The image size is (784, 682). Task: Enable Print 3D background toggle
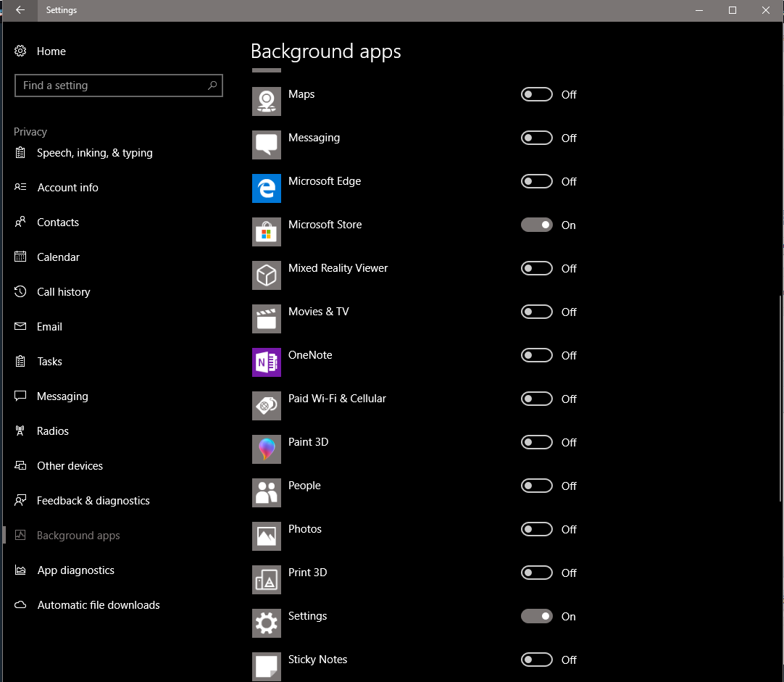coord(536,573)
